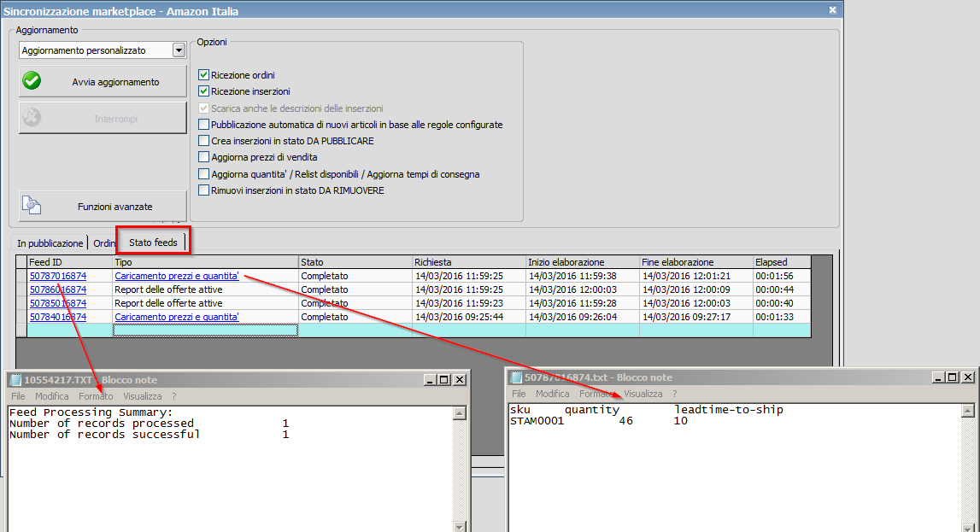Uncheck the Ricezione inserzioni option
980x532 pixels.
tap(203, 91)
